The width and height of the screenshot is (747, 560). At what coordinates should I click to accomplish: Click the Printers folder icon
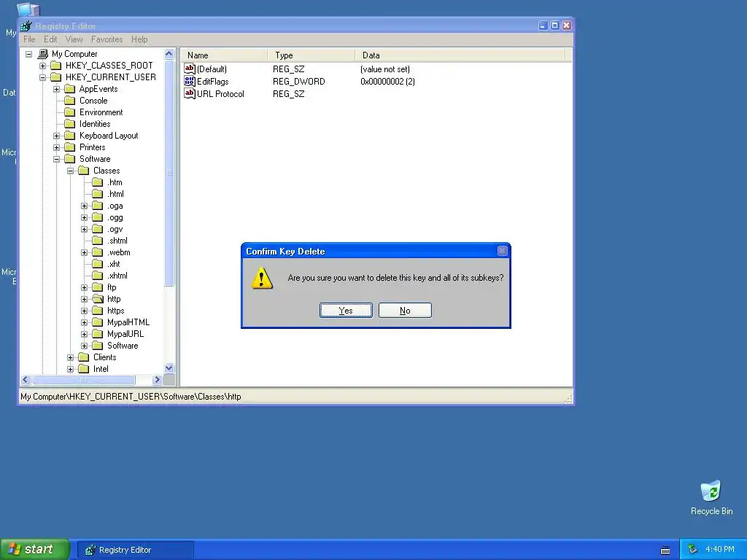[x=69, y=147]
